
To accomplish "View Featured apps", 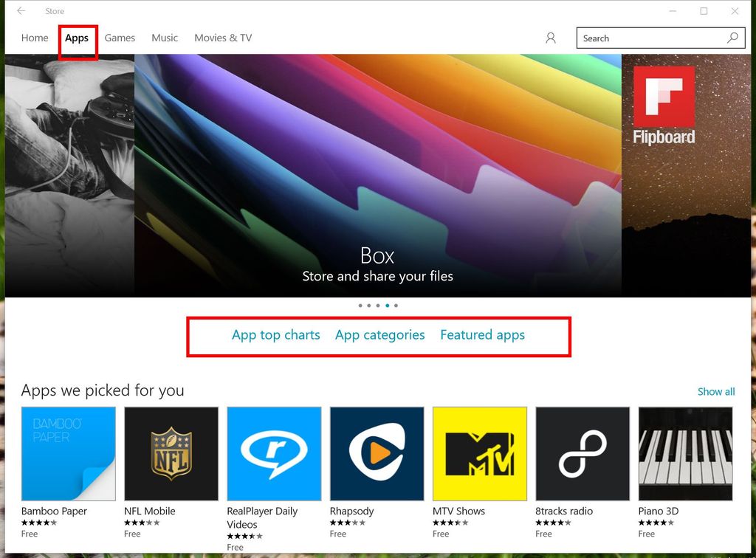I will [x=482, y=335].
